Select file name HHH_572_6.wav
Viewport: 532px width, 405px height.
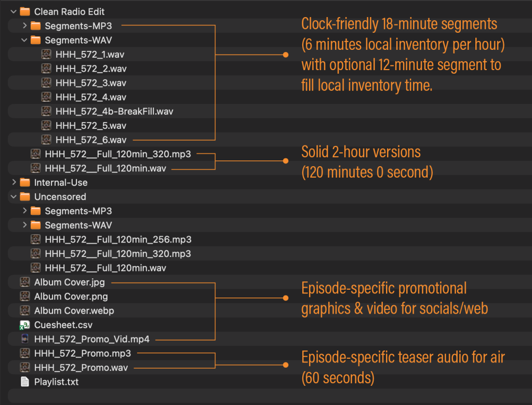click(x=91, y=140)
